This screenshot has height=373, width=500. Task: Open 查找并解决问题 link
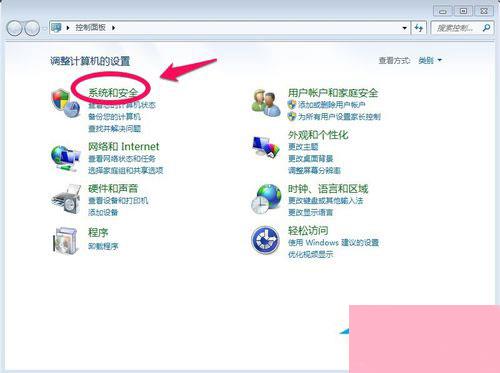pyautogui.click(x=114, y=129)
